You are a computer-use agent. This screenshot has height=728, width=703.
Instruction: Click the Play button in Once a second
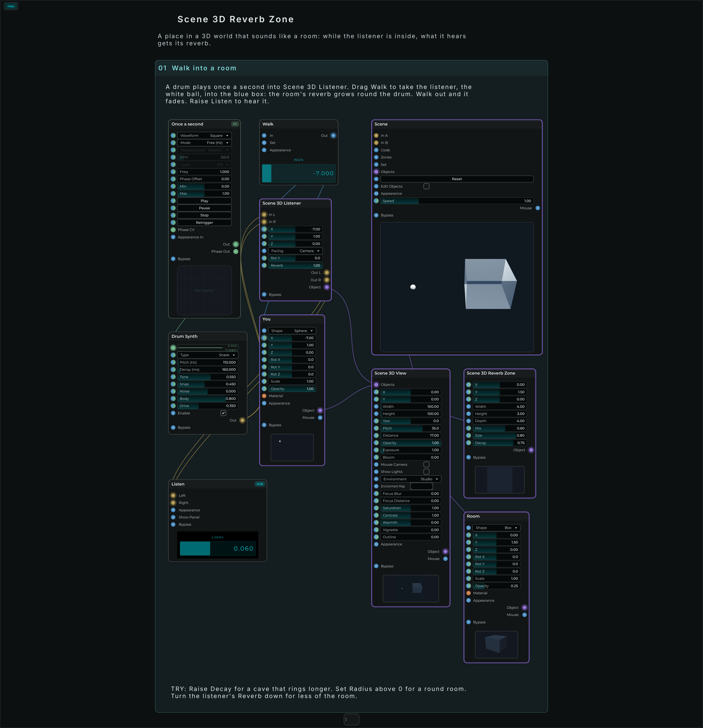[204, 201]
